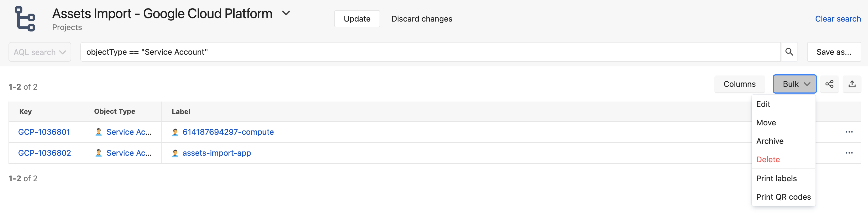Click service account icon beside assets-import-app
This screenshot has height=215, width=868.
tap(175, 153)
